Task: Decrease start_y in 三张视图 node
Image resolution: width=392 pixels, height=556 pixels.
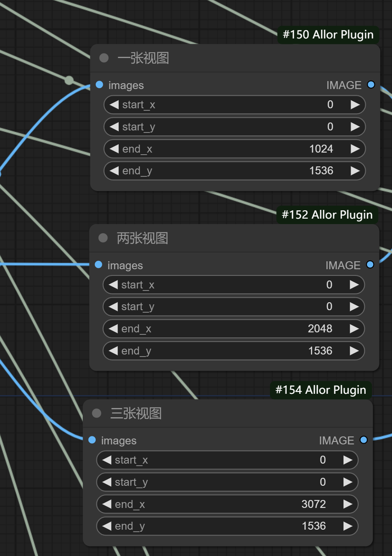Action: click(107, 482)
